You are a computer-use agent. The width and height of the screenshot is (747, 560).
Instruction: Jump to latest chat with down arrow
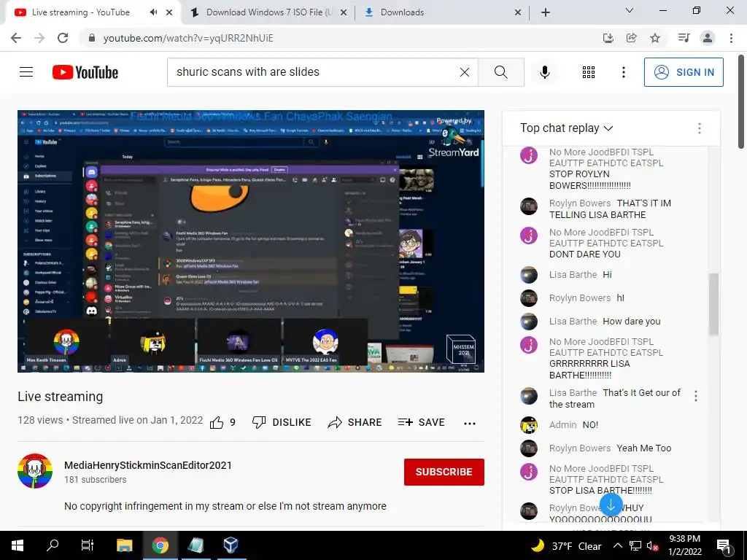click(611, 505)
